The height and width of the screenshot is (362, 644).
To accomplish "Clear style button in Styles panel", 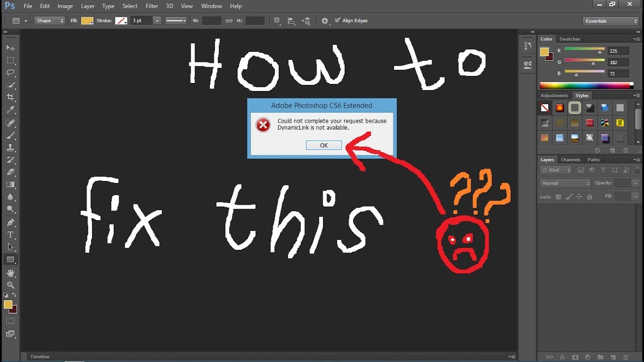I will 597,150.
